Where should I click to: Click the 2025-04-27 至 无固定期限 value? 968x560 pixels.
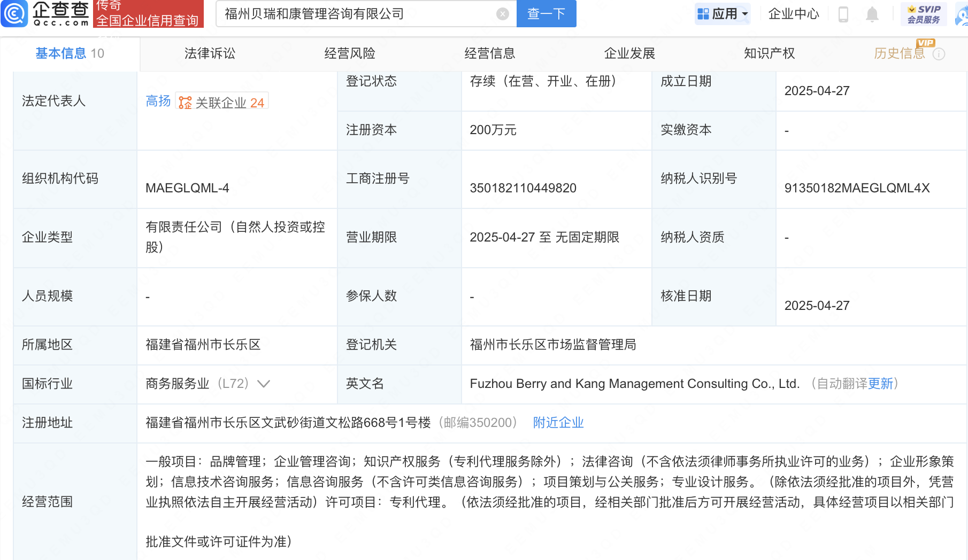pos(544,237)
